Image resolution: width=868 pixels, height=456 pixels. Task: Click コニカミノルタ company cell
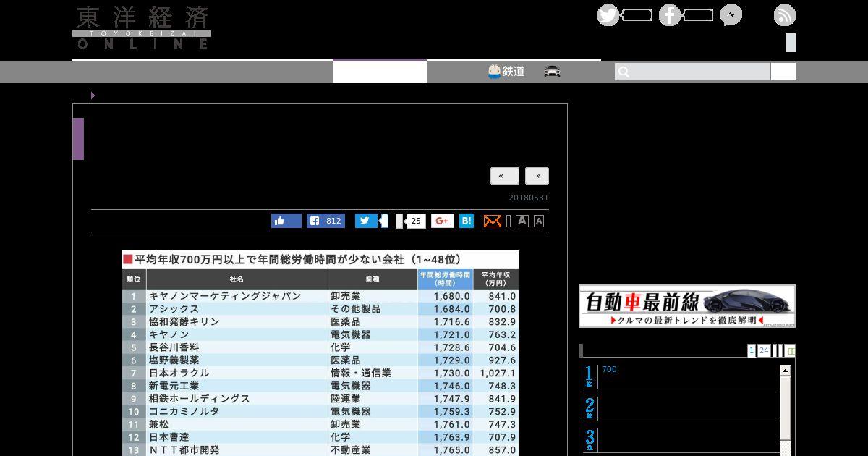pyautogui.click(x=184, y=411)
